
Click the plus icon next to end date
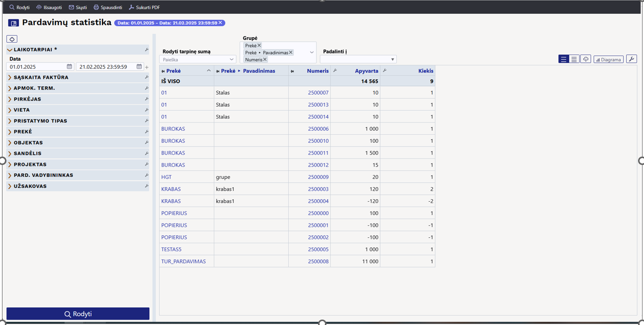[x=146, y=67]
